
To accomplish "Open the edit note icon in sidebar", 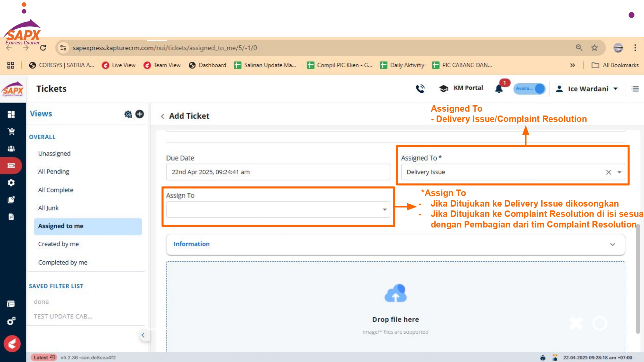I will 11,200.
